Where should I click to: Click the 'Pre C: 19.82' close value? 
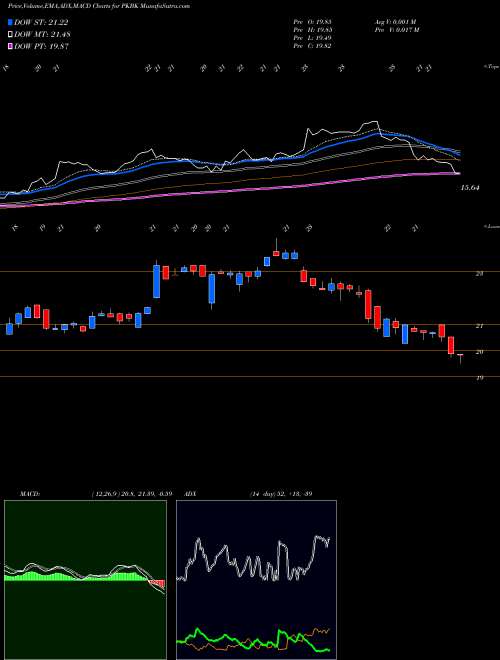coord(312,46)
